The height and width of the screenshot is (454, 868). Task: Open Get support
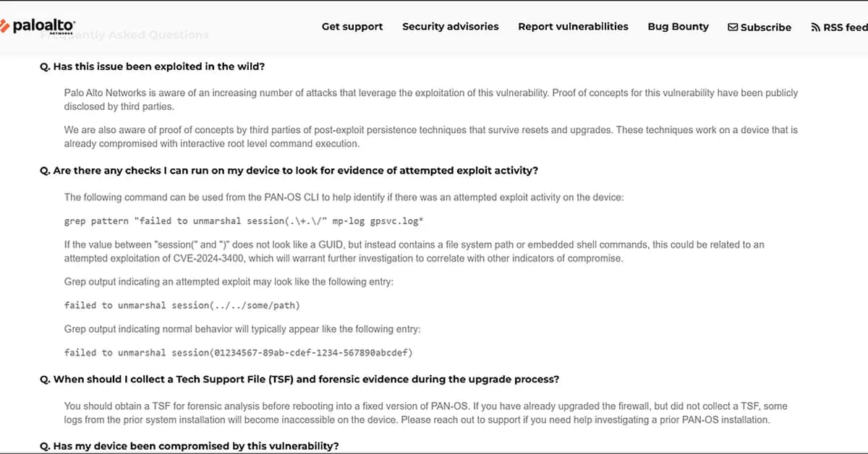(352, 27)
